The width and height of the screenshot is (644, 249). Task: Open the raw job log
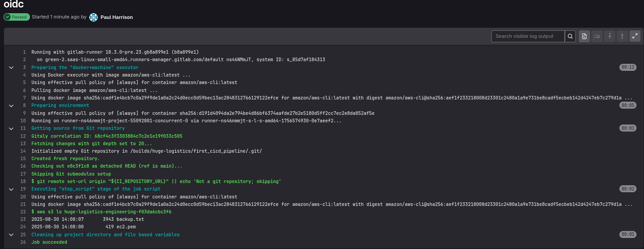pyautogui.click(x=584, y=36)
